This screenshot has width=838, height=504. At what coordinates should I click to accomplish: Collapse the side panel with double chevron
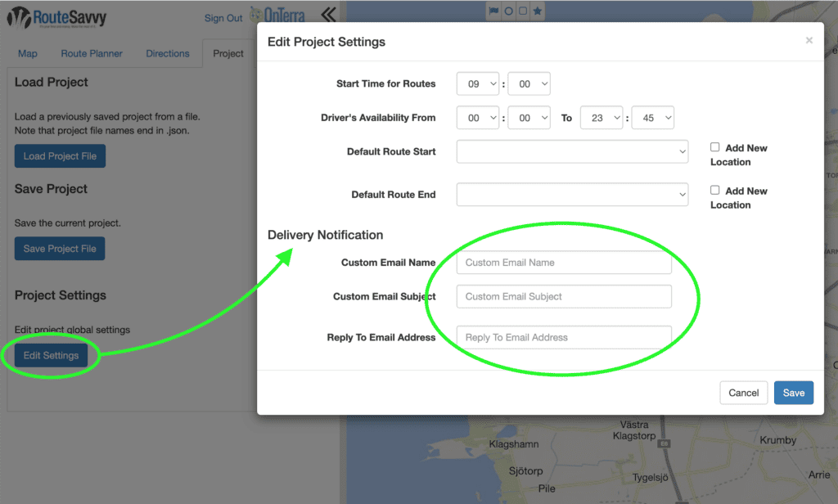(328, 15)
